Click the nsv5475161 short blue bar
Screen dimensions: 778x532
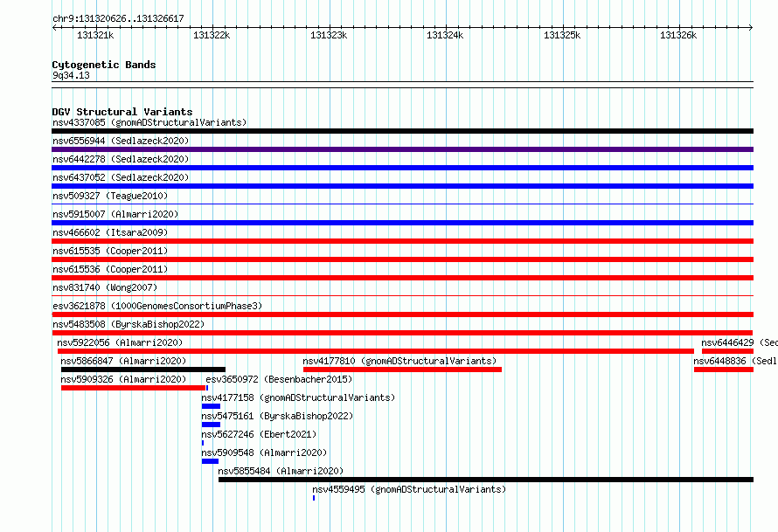pyautogui.click(x=211, y=425)
